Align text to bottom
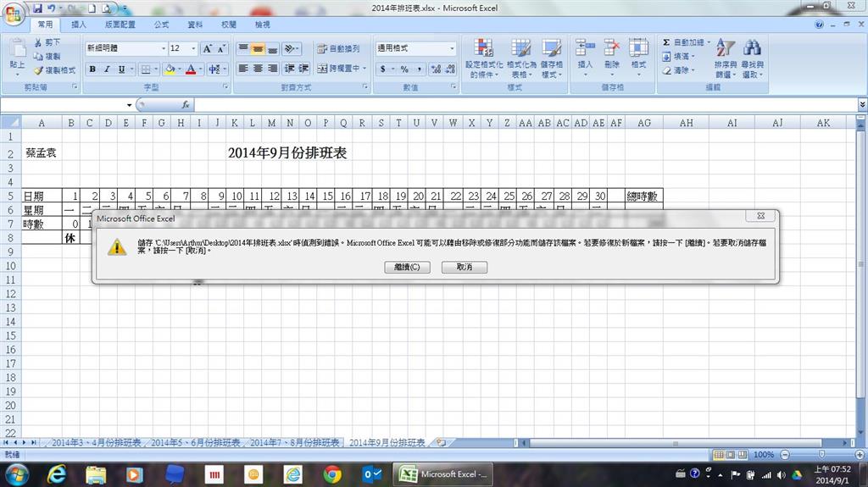Screen dimensions: 868x487 (x=272, y=49)
